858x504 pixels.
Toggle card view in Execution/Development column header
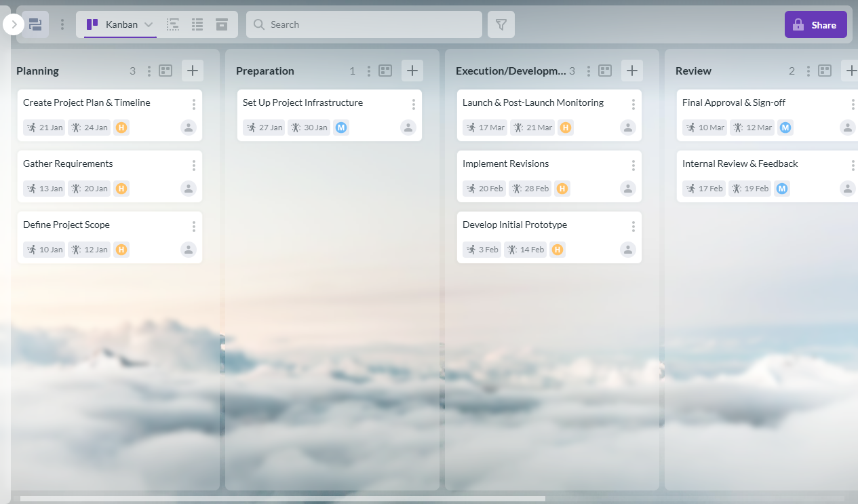click(604, 70)
